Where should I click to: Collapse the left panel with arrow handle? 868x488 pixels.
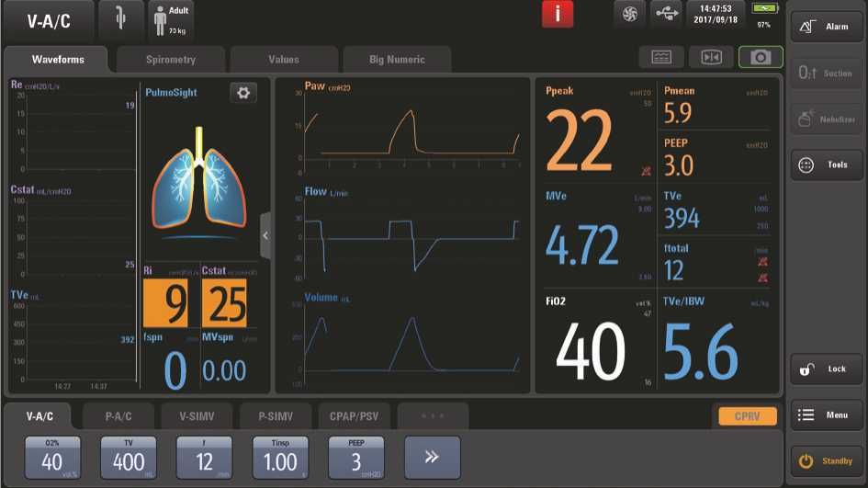(265, 235)
